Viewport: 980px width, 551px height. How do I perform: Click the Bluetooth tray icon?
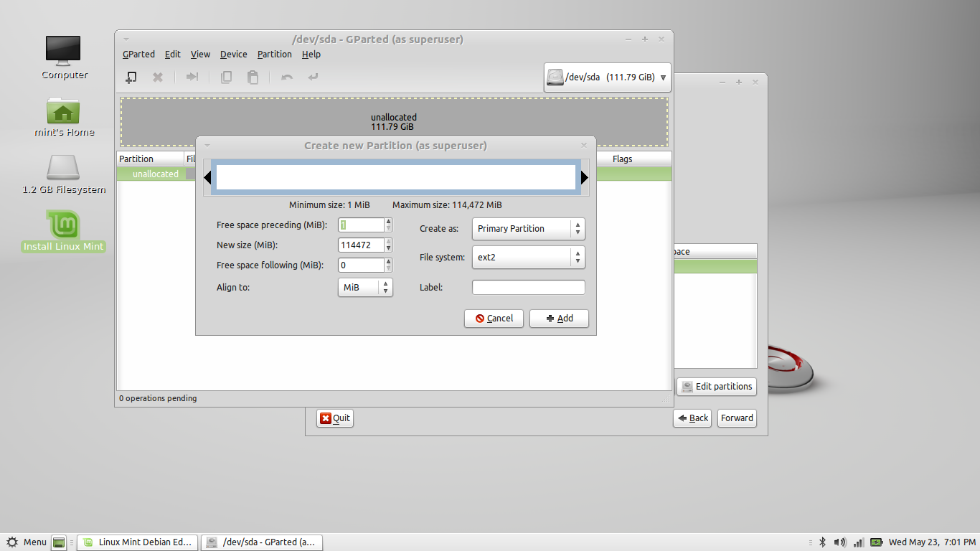tap(823, 542)
